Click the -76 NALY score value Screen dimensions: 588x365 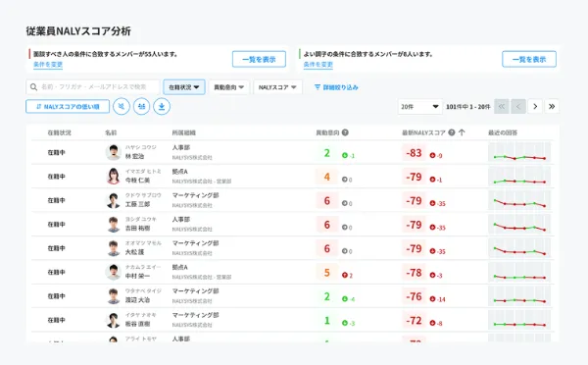(414, 296)
